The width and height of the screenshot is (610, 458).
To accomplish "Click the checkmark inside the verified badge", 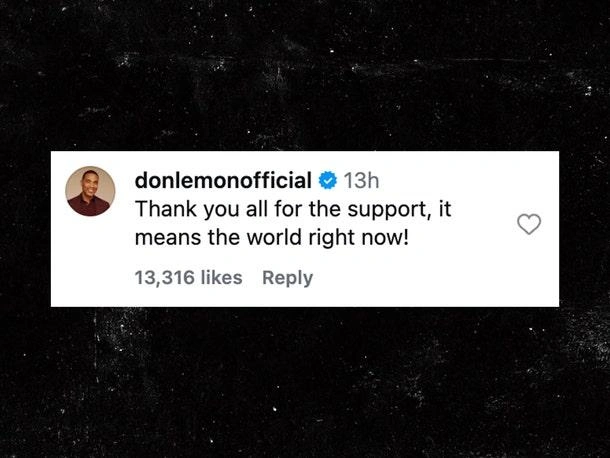I will (328, 181).
